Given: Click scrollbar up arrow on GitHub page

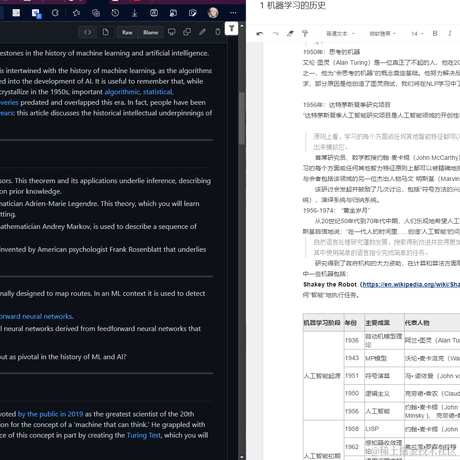Looking at the screenshot, I should pyautogui.click(x=242, y=26).
